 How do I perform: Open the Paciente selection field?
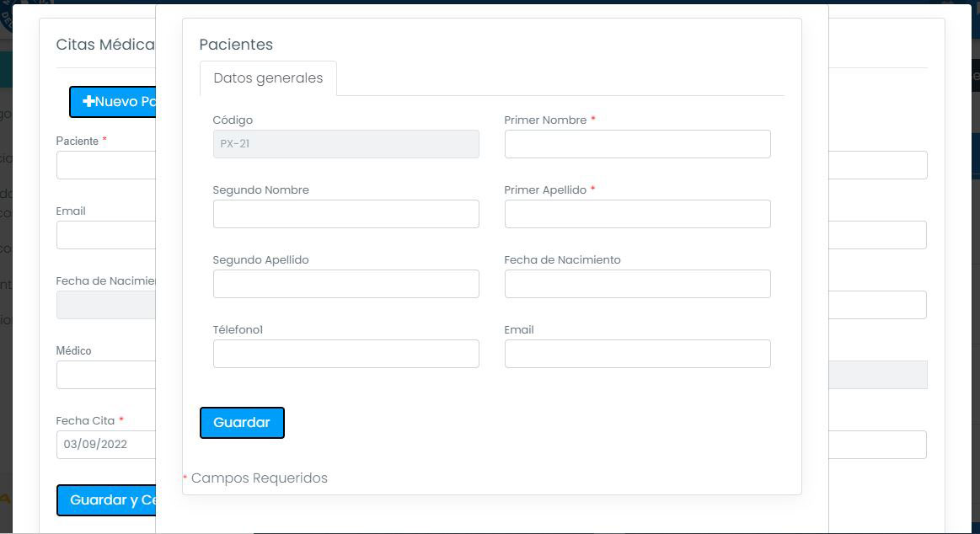click(105, 165)
